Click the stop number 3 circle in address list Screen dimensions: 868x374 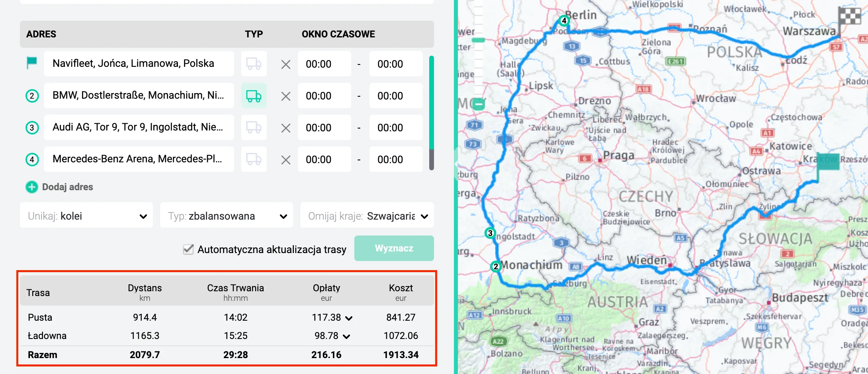coord(32,128)
